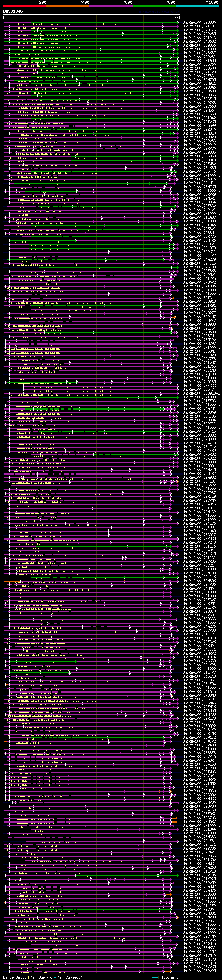The height and width of the screenshot is (980, 222).
Task: Select hit UniRef100_B0TGJ1
Action: coord(199,298)
